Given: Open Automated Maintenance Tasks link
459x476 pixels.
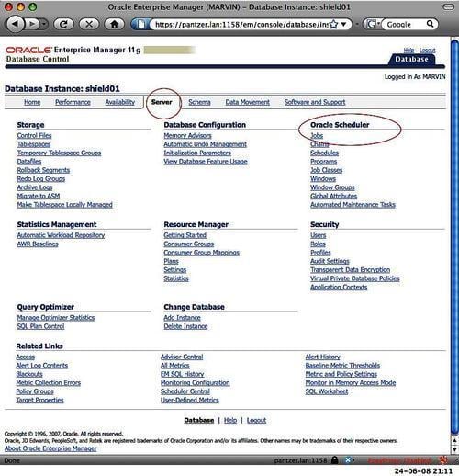Looking at the screenshot, I should coord(353,204).
